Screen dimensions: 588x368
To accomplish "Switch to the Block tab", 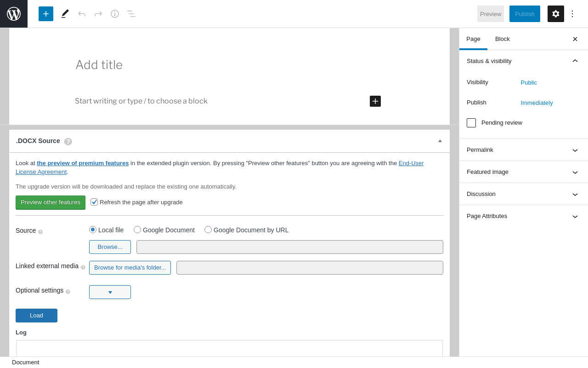I will 503,39.
